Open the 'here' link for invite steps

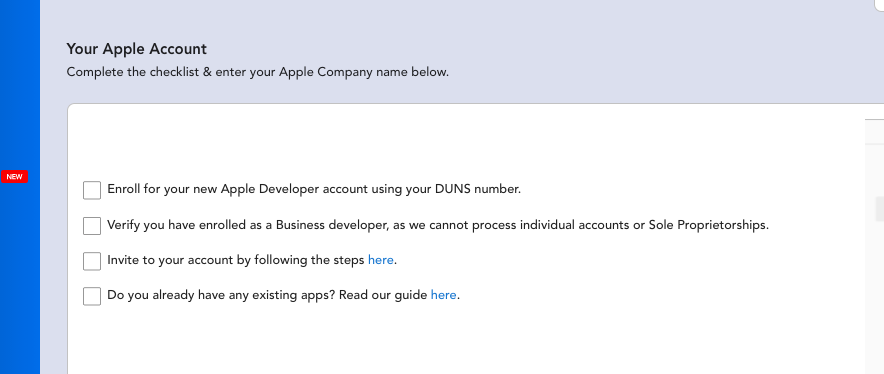pos(381,260)
